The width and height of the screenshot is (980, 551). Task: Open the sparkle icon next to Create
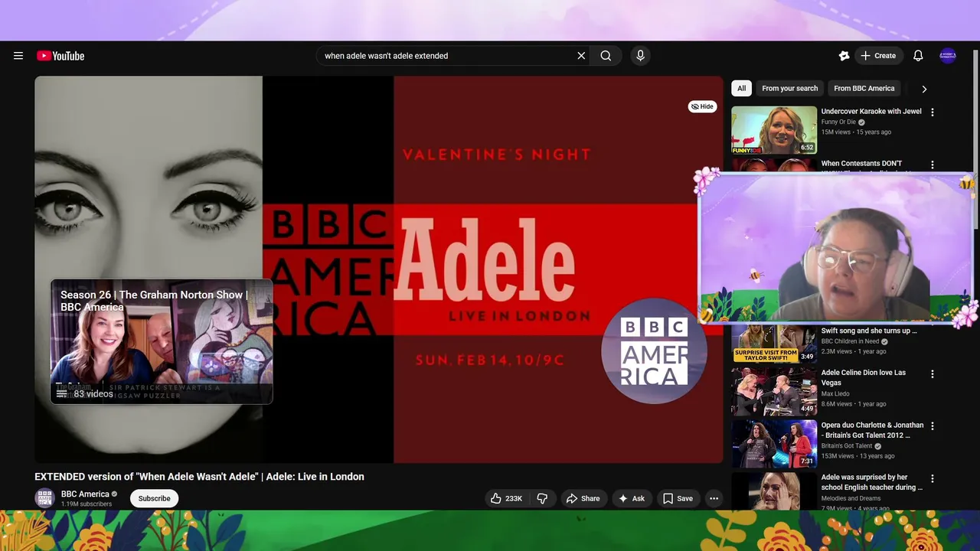click(844, 56)
